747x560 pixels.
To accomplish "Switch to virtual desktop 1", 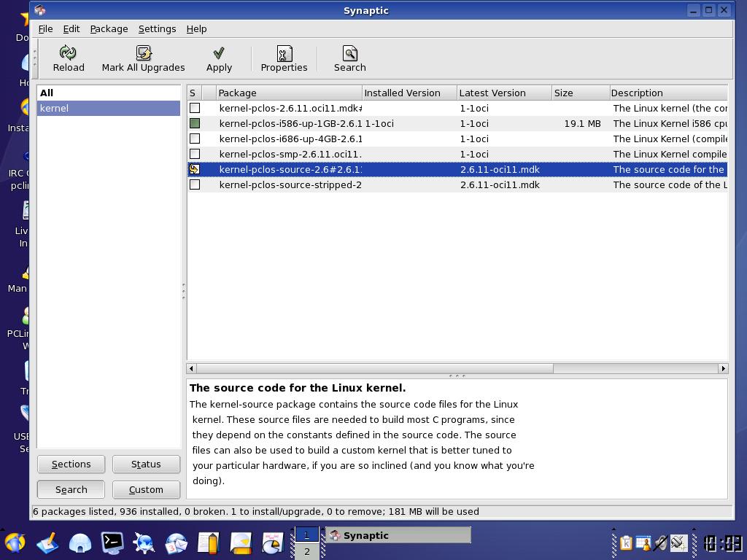I will click(307, 534).
